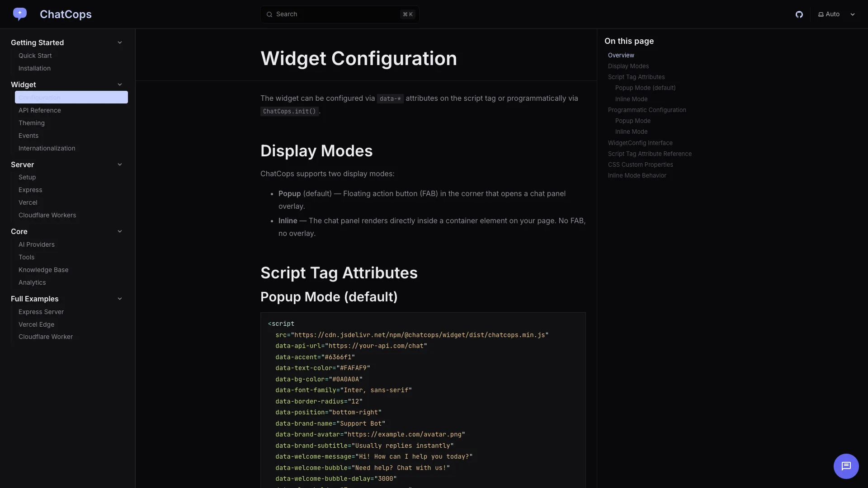Collapse the Getting Started section
Screen dimensions: 868x488
pyautogui.click(x=120, y=42)
